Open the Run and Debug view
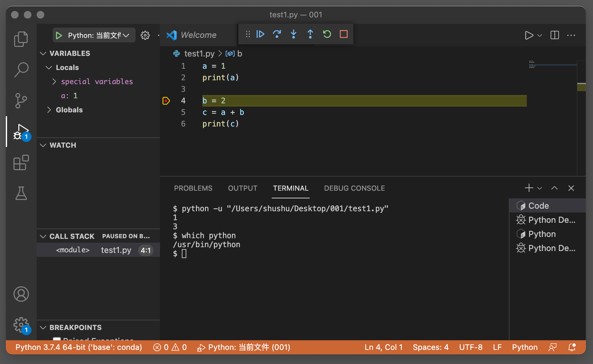Image resolution: width=593 pixels, height=364 pixels. click(21, 132)
